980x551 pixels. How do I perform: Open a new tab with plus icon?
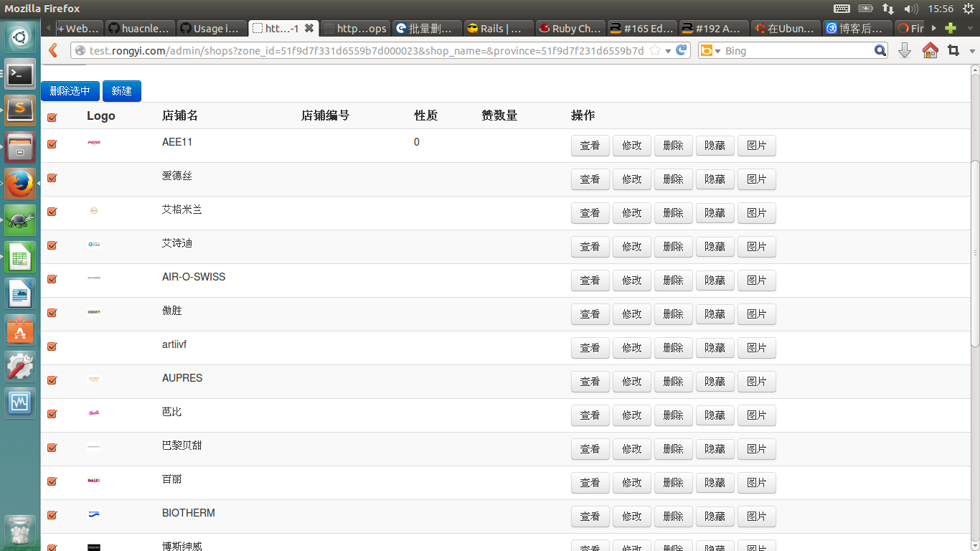tap(951, 29)
